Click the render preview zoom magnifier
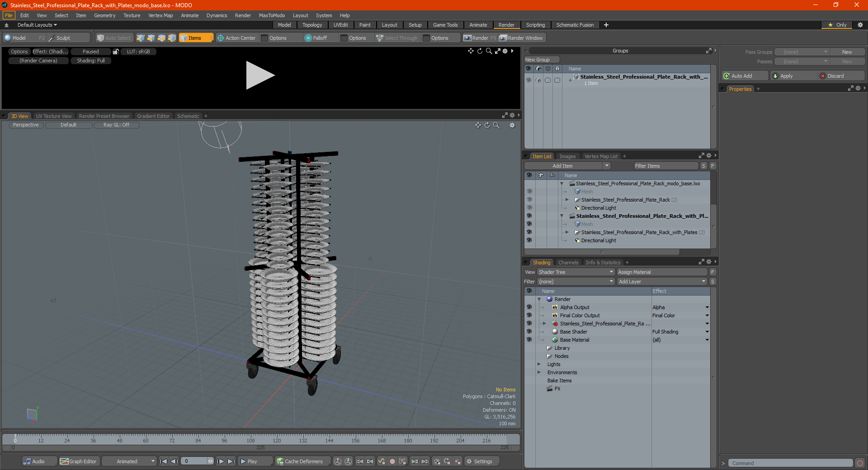The height and width of the screenshot is (470, 868). pyautogui.click(x=489, y=51)
